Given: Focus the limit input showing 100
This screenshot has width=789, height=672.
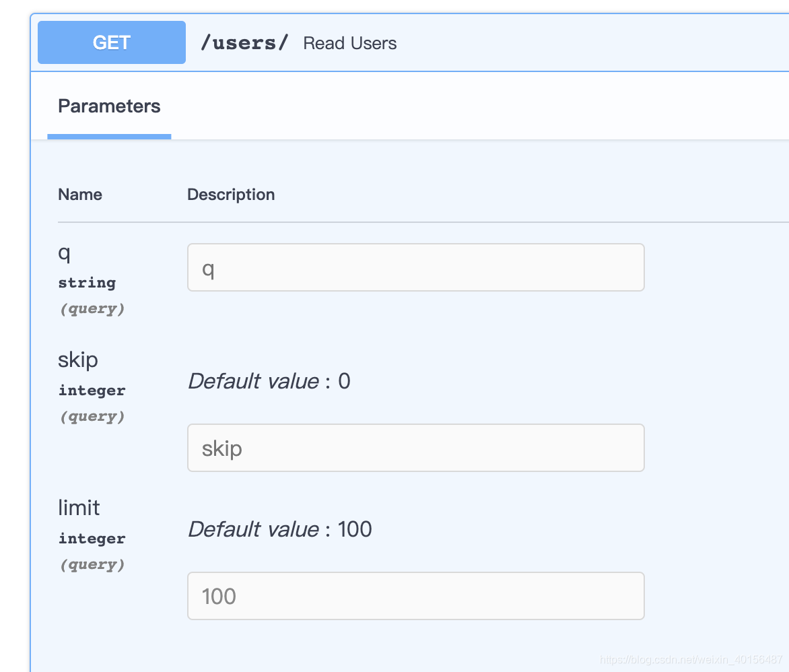Looking at the screenshot, I should click(x=415, y=596).
